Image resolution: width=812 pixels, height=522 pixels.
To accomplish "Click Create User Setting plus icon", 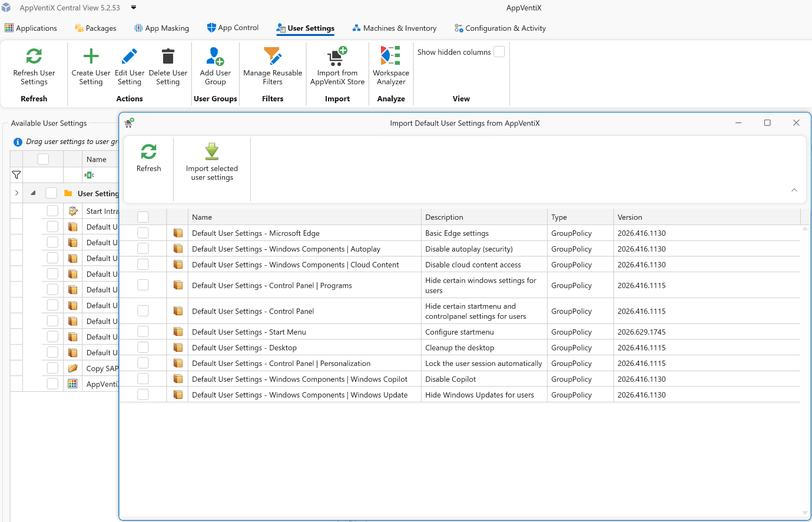I will 91,57.
